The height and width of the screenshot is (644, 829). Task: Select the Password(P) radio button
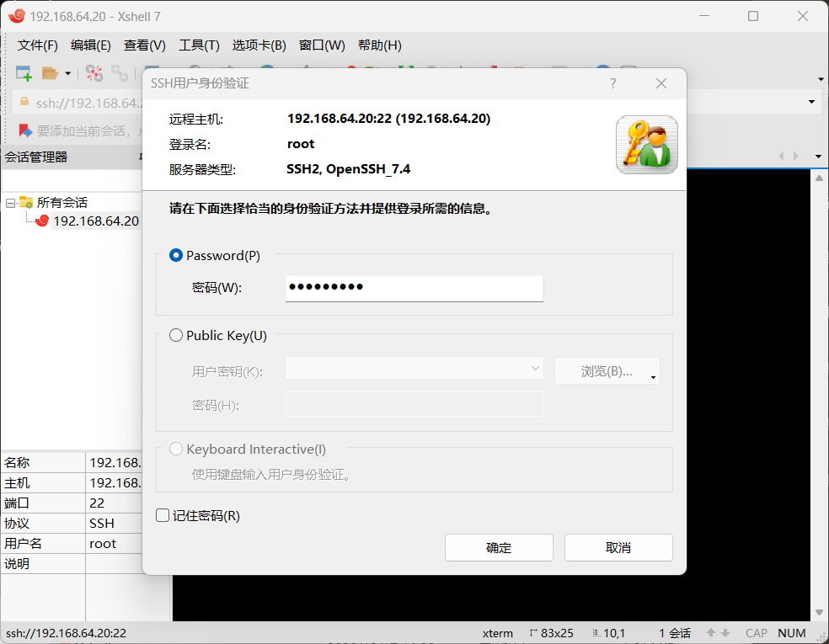pos(175,256)
